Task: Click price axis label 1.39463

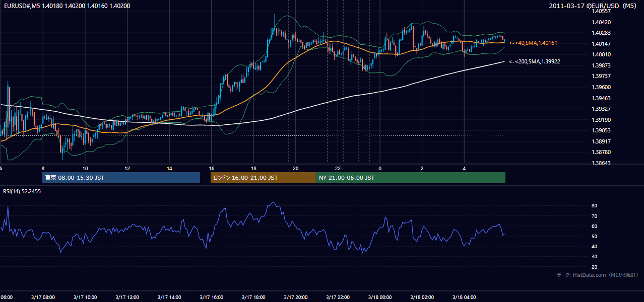Action: click(x=602, y=98)
